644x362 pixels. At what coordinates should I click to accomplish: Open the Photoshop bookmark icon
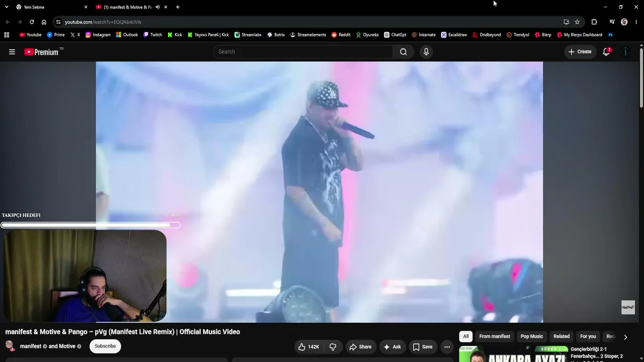pyautogui.click(x=610, y=35)
